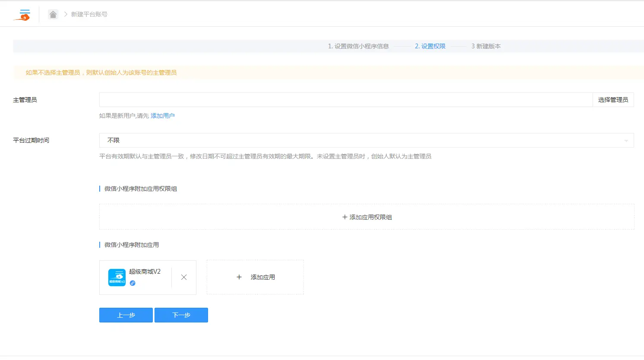This screenshot has width=644, height=360.
Task: Click the plus icon in 添加应用 card
Action: [239, 277]
